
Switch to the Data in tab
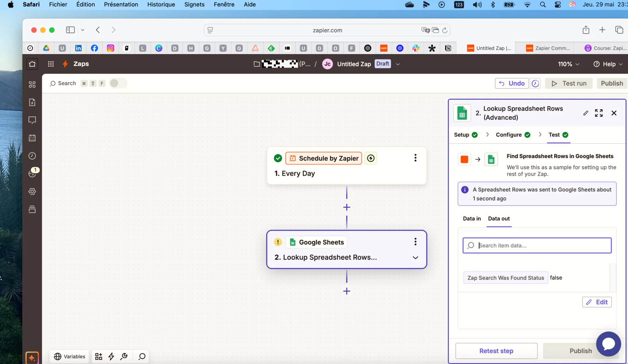click(x=472, y=219)
